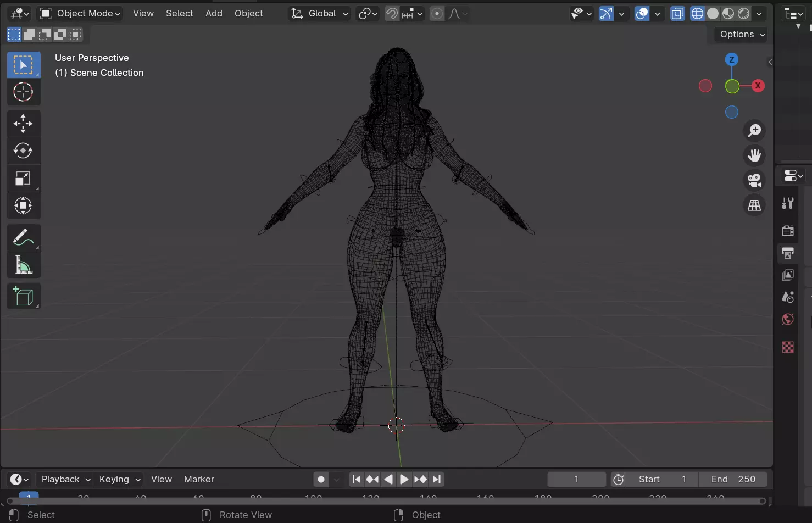This screenshot has height=523, width=812.
Task: Select the Add Cube tool
Action: tap(24, 296)
